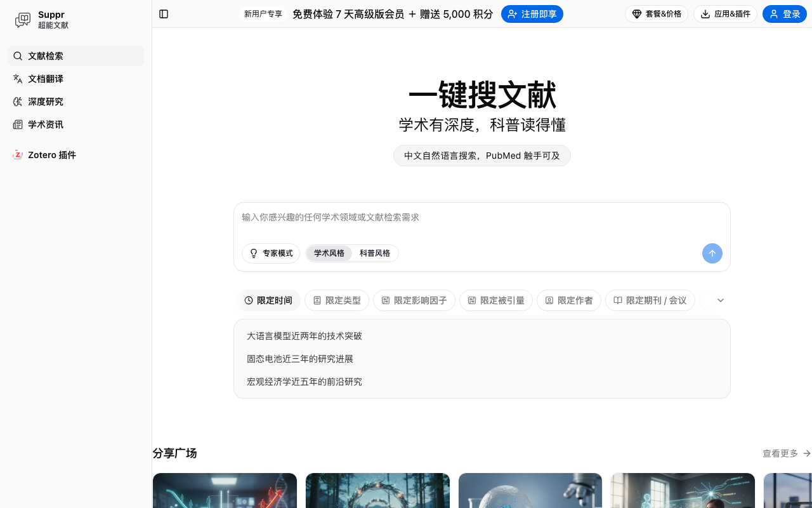This screenshot has width=812, height=508.
Task: Expand filters with the chevron down
Action: pyautogui.click(x=721, y=300)
